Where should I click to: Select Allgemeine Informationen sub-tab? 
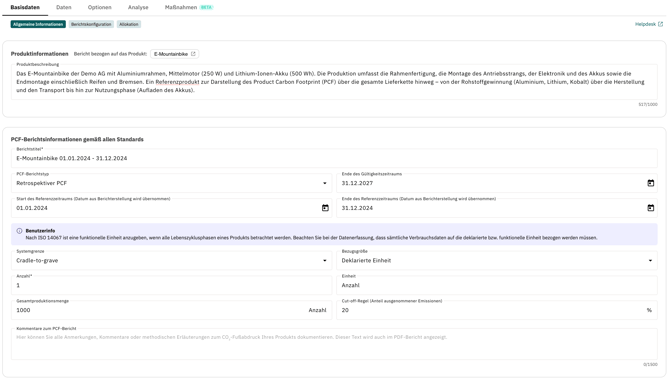point(38,24)
